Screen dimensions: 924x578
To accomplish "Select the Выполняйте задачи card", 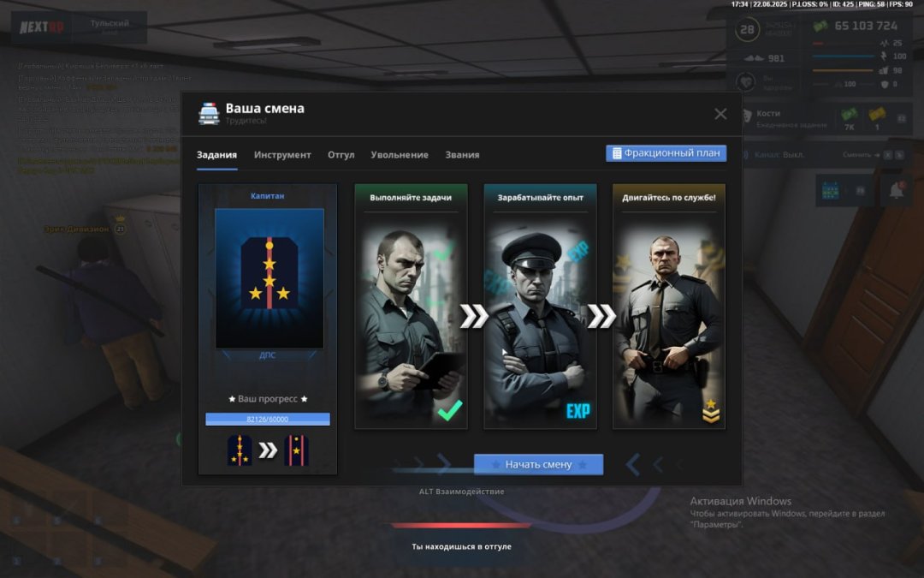I will pyautogui.click(x=411, y=306).
